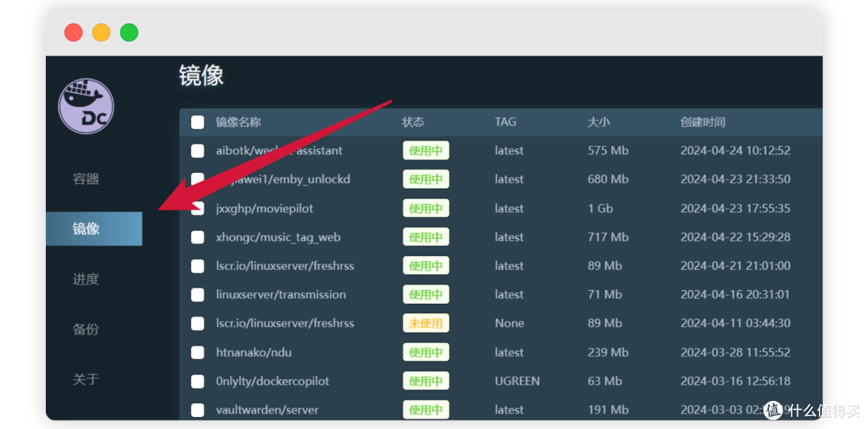Click 使用中 badge in vaultwarden/server row
Screen dimensions: 868x429
click(426, 410)
